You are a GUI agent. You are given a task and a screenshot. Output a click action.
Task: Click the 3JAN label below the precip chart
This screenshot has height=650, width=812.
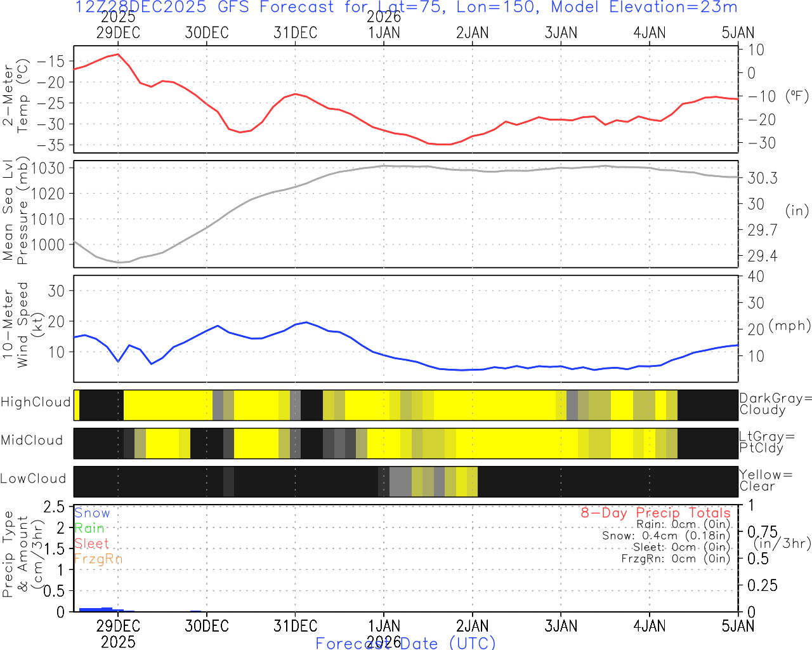561,626
